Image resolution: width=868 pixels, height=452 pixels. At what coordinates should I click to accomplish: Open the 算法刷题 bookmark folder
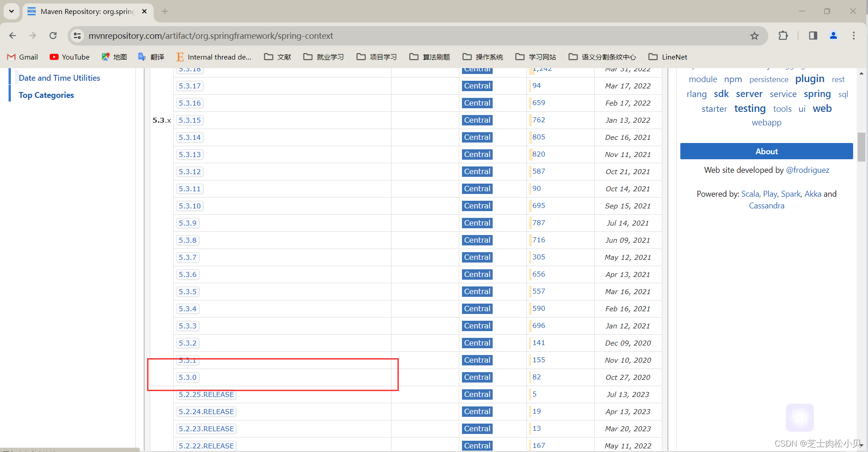429,57
